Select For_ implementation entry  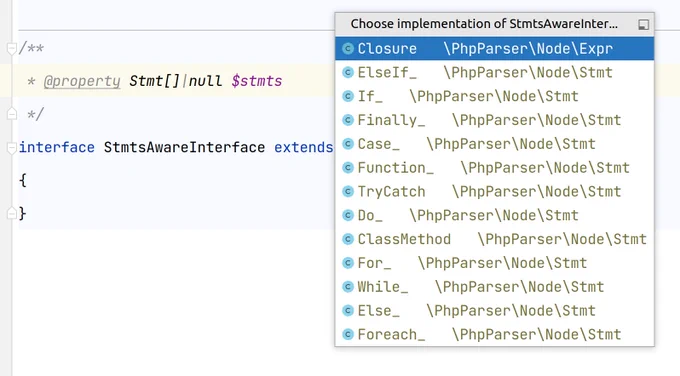tap(494, 263)
